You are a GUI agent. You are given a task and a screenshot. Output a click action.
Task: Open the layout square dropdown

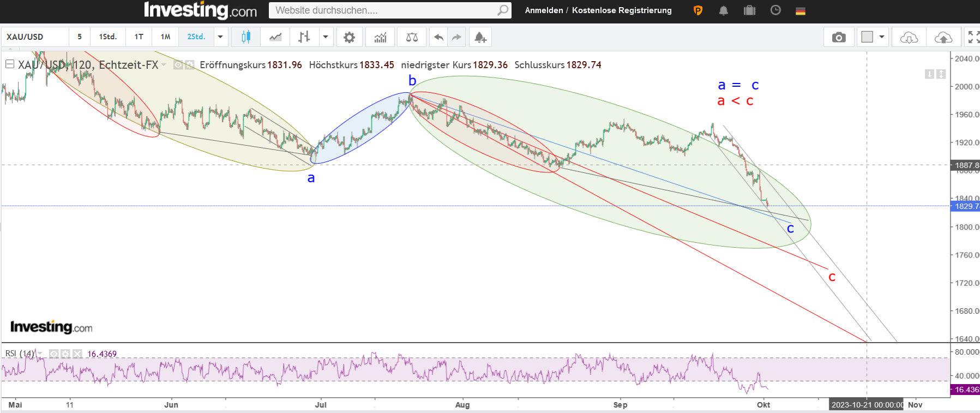coord(873,37)
